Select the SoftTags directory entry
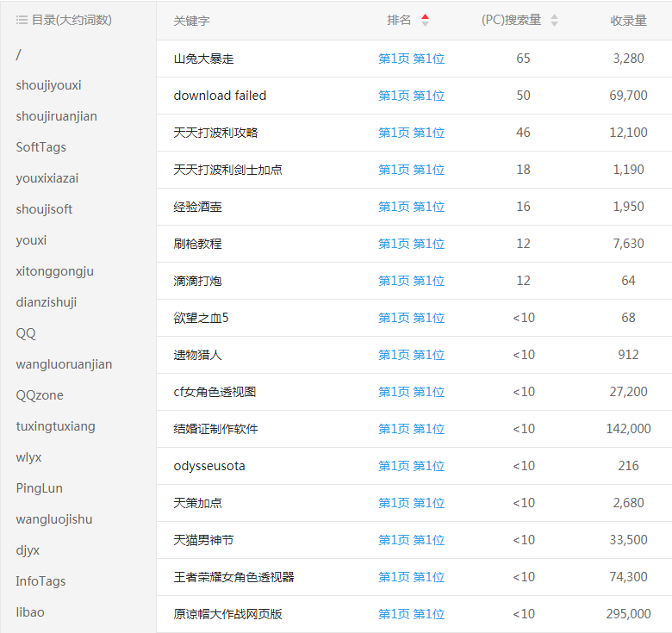 (x=40, y=147)
